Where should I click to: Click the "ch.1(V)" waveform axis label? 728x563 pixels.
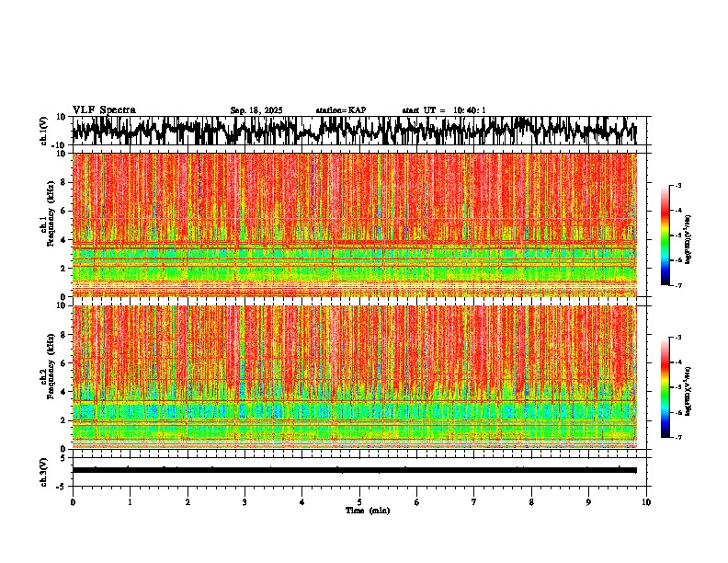coord(44,131)
